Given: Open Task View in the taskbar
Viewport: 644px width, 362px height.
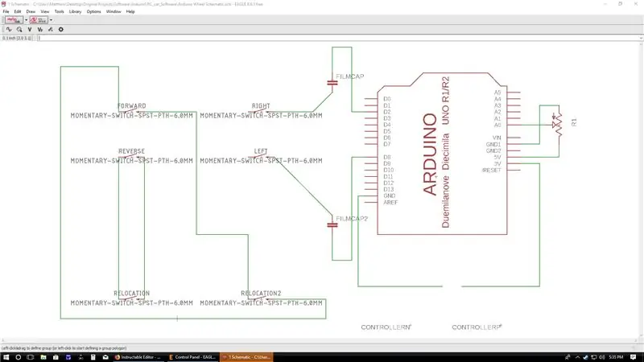Looking at the screenshot, I should click(31, 357).
